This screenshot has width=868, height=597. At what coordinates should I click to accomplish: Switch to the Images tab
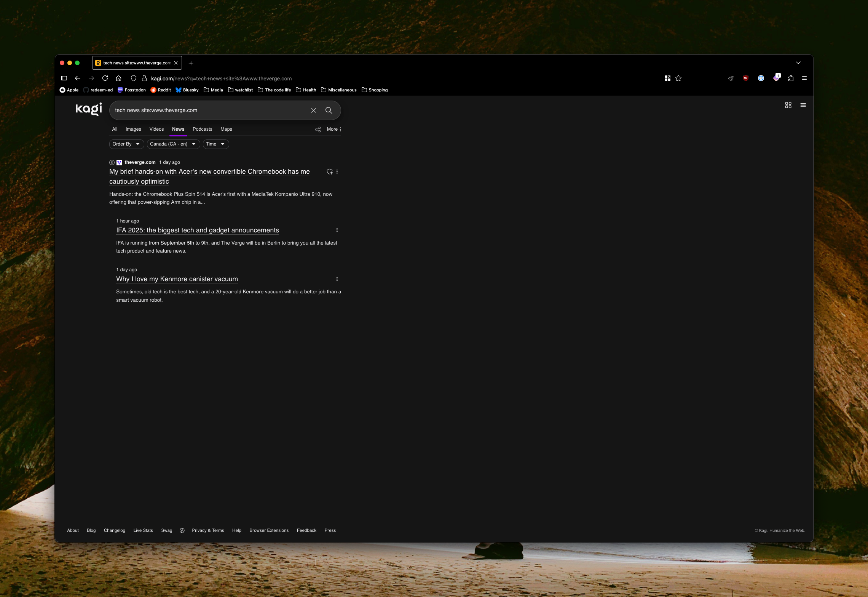[x=133, y=129]
